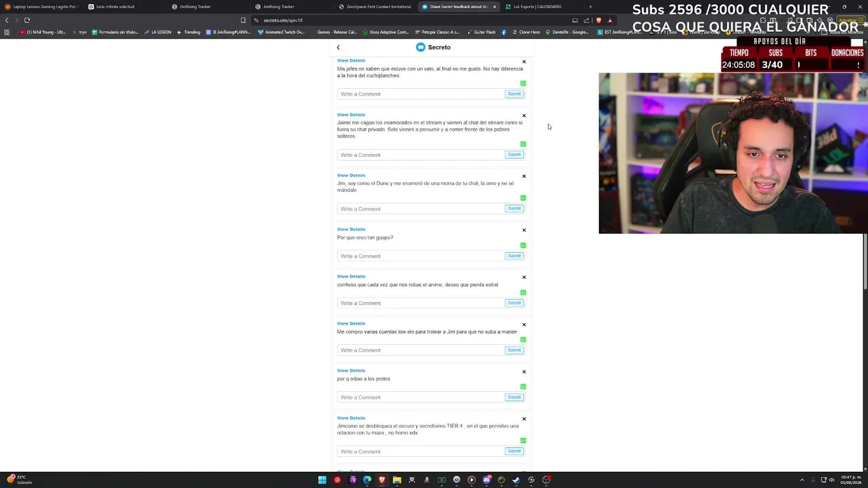
Task: Click the page's vertical scrollbar
Action: [x=865, y=261]
